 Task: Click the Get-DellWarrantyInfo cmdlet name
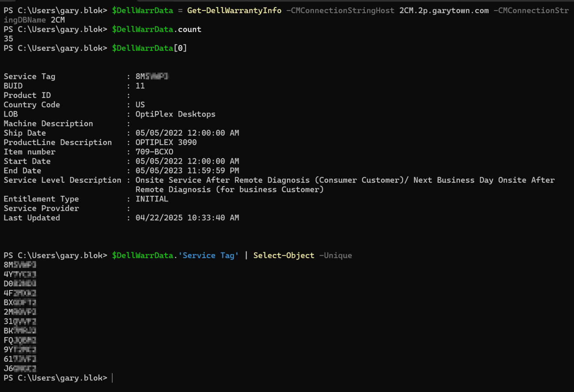point(234,10)
